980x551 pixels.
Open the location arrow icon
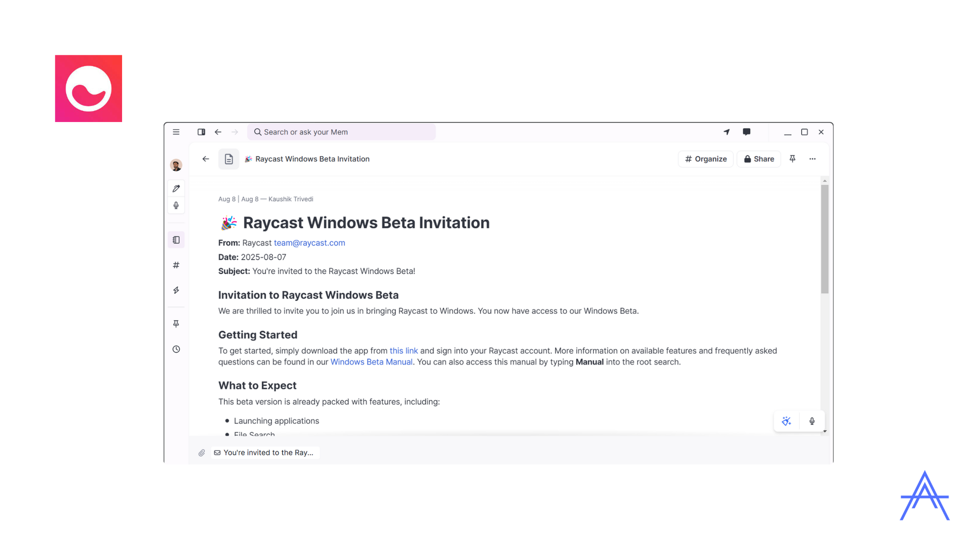[727, 132]
